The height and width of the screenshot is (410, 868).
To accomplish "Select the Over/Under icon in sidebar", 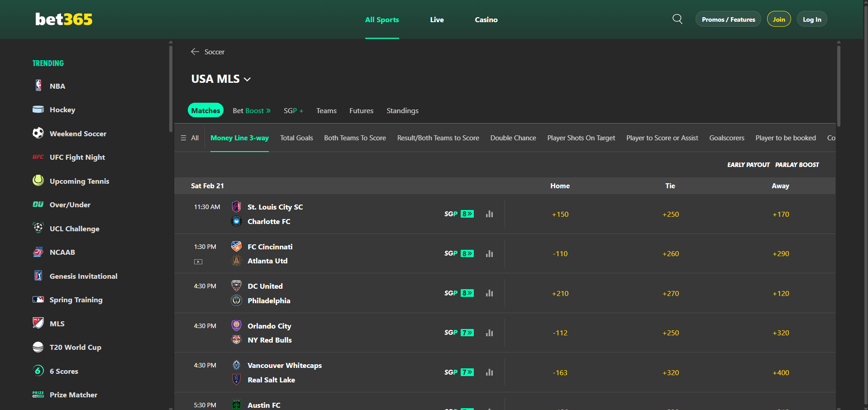I will [38, 205].
